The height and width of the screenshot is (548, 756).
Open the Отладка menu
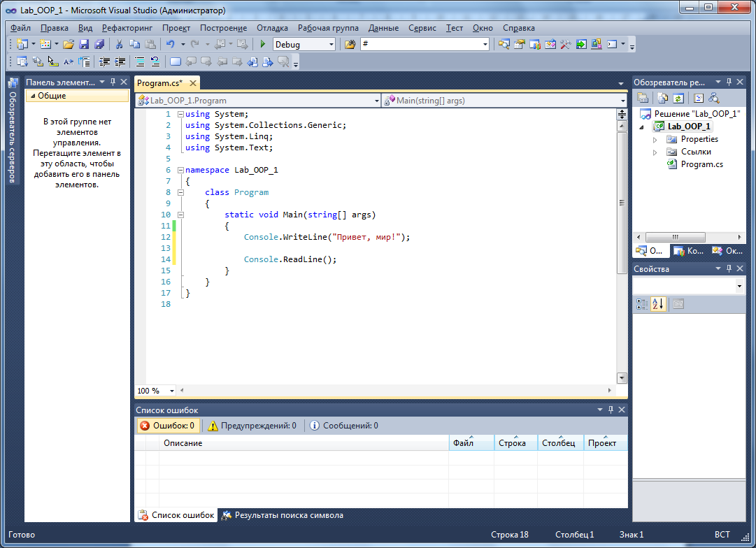[272, 28]
